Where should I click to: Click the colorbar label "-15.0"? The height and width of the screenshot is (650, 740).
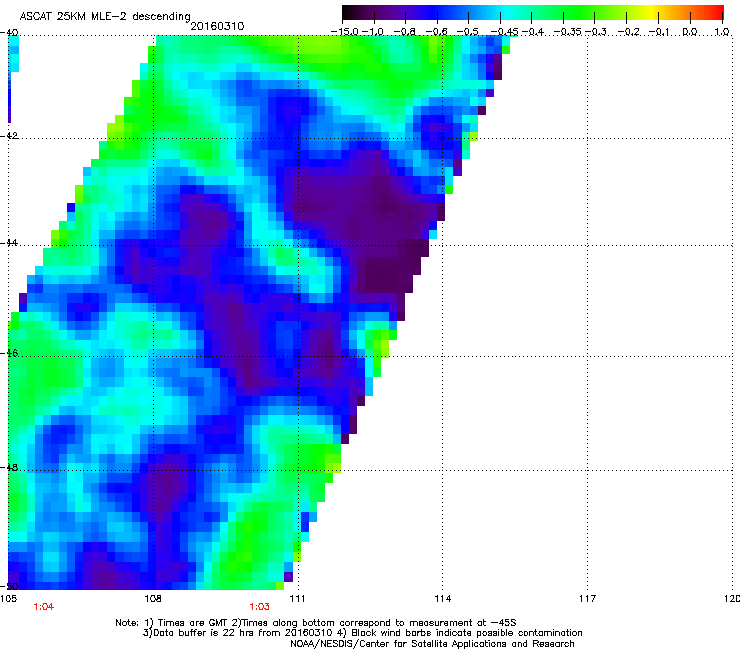pos(345,32)
